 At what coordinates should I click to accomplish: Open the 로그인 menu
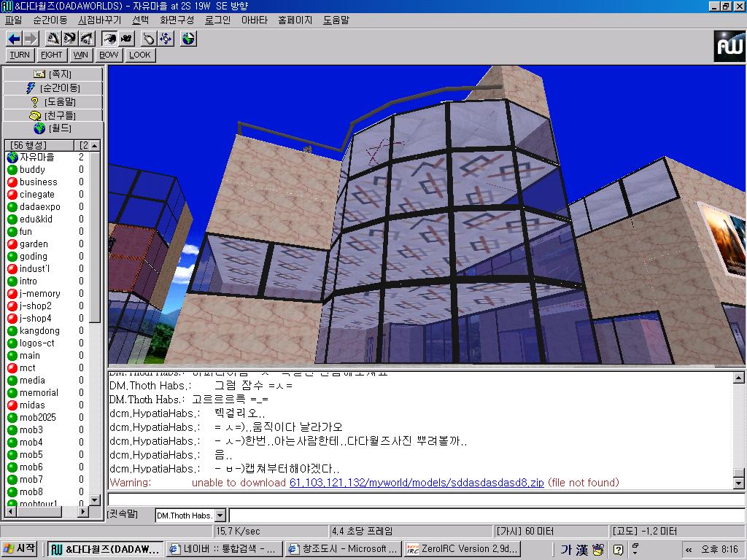click(217, 20)
